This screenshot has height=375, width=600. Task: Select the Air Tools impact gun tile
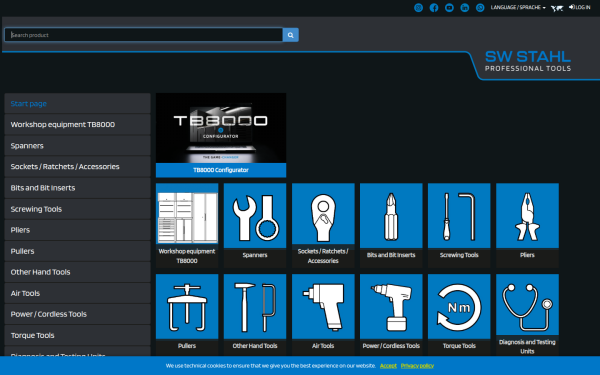pos(323,315)
